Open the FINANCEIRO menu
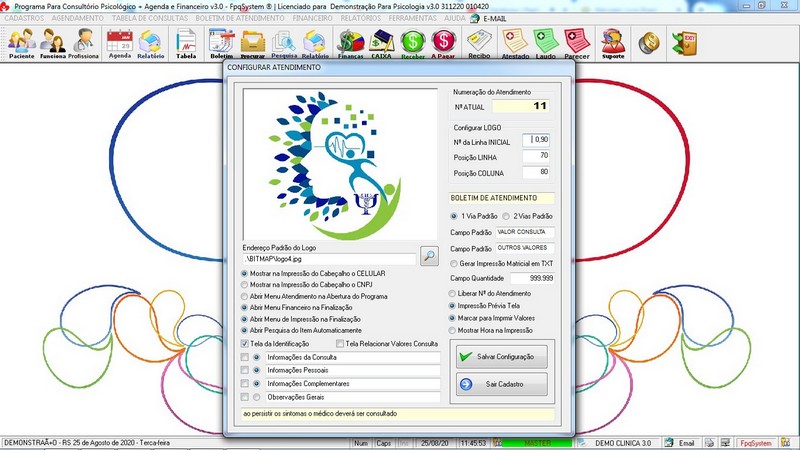 [x=312, y=18]
